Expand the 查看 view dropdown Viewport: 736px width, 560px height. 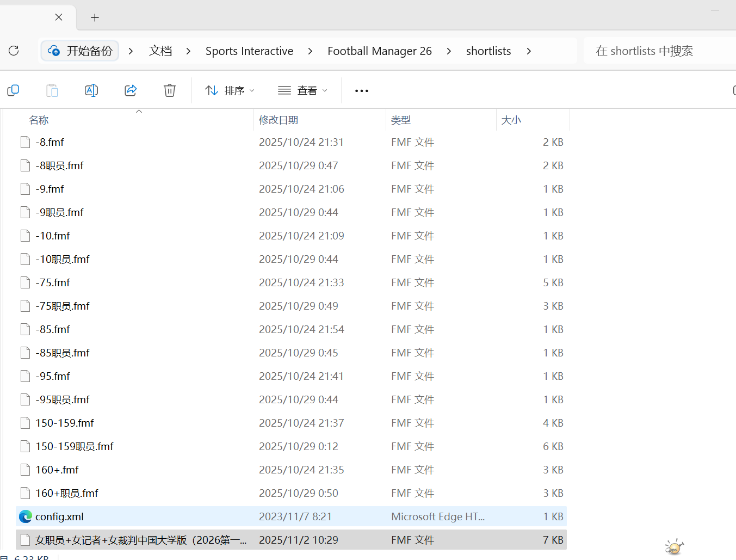click(302, 90)
